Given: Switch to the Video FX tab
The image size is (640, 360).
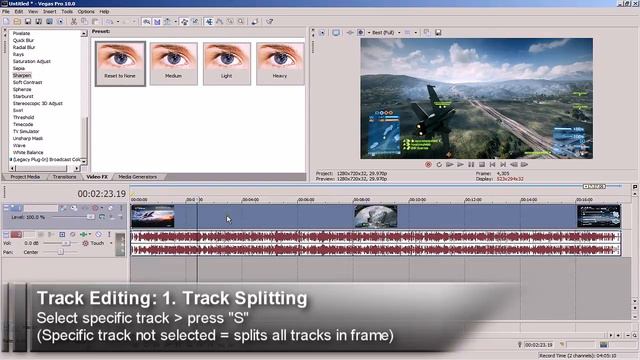Looking at the screenshot, I should coord(97,177).
